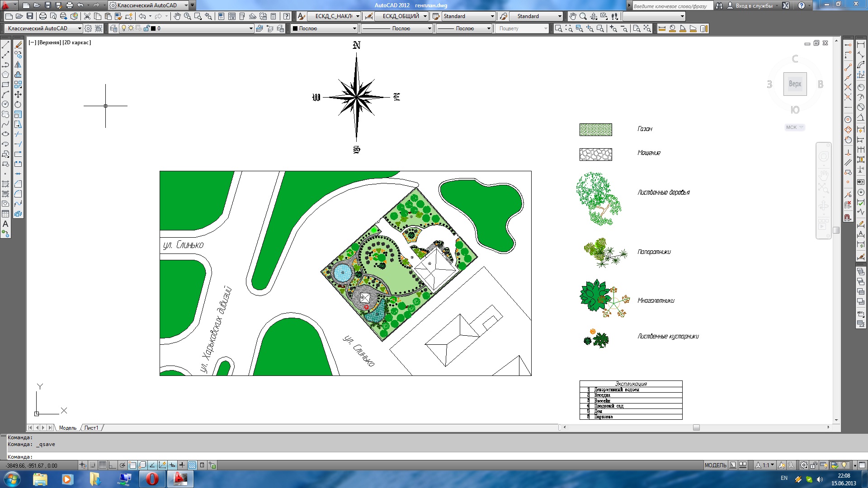Click the Hatch tool icon

point(5,184)
